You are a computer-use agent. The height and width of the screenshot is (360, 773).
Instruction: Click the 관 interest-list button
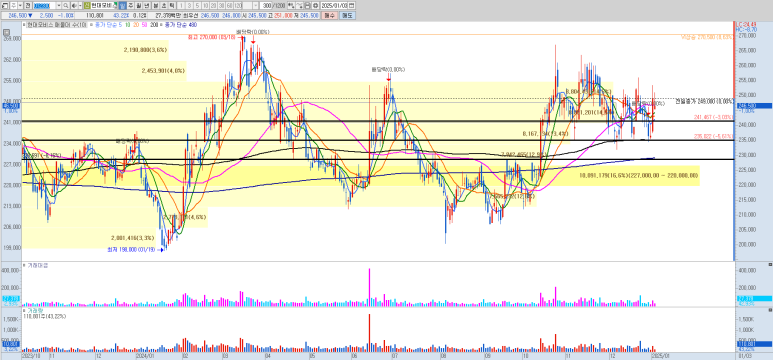click(29, 5)
